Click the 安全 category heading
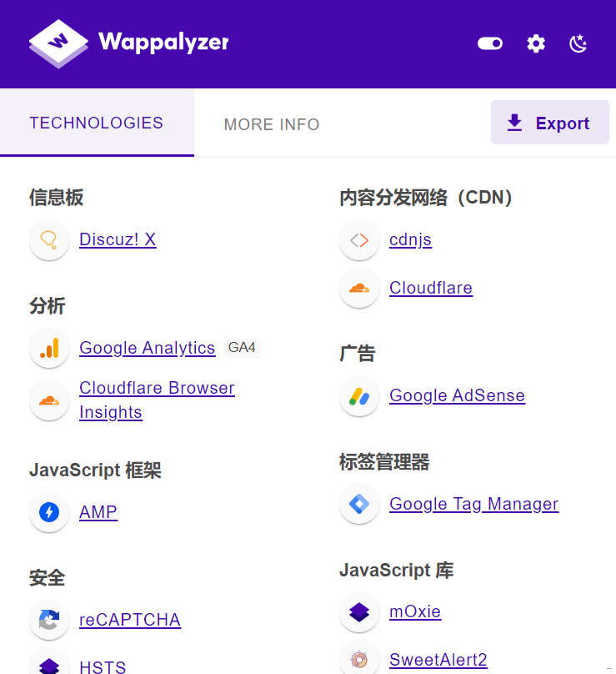 coord(48,578)
